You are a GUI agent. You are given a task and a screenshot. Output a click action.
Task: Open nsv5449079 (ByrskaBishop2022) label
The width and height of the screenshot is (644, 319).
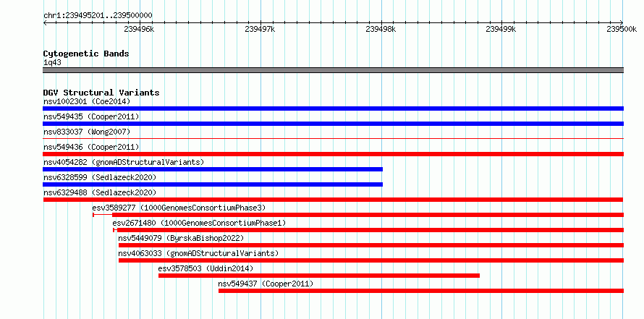(181, 238)
